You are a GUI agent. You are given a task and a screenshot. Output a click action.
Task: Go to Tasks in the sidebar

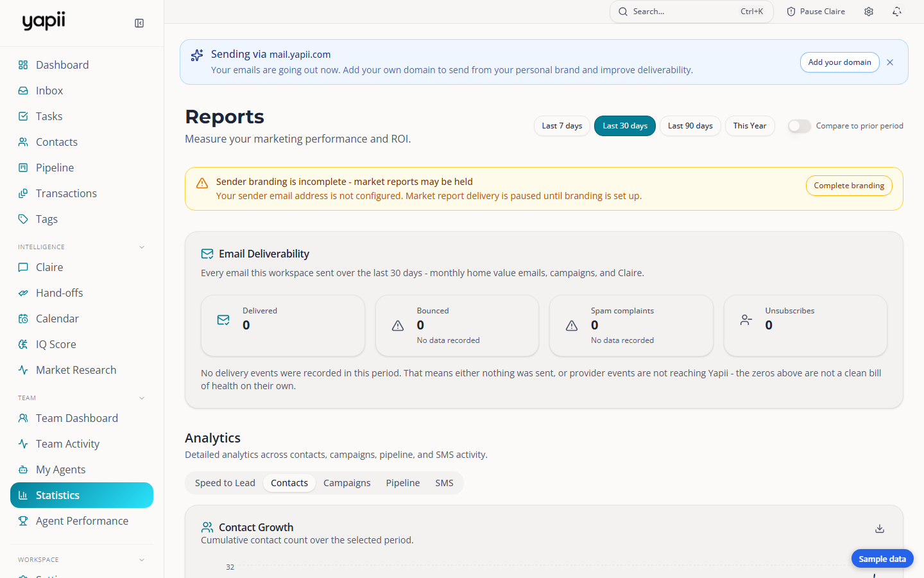click(x=81, y=116)
